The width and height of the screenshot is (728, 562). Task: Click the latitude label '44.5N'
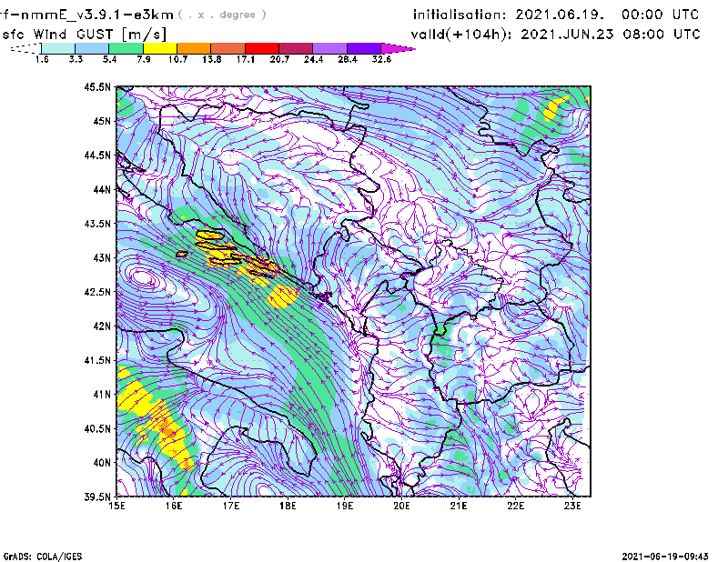pyautogui.click(x=97, y=155)
